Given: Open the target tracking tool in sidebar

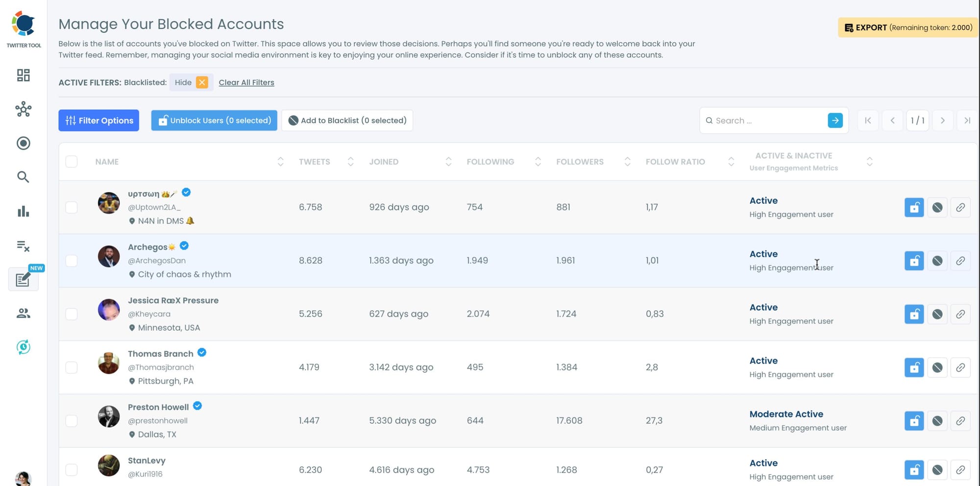Looking at the screenshot, I should click(x=23, y=143).
